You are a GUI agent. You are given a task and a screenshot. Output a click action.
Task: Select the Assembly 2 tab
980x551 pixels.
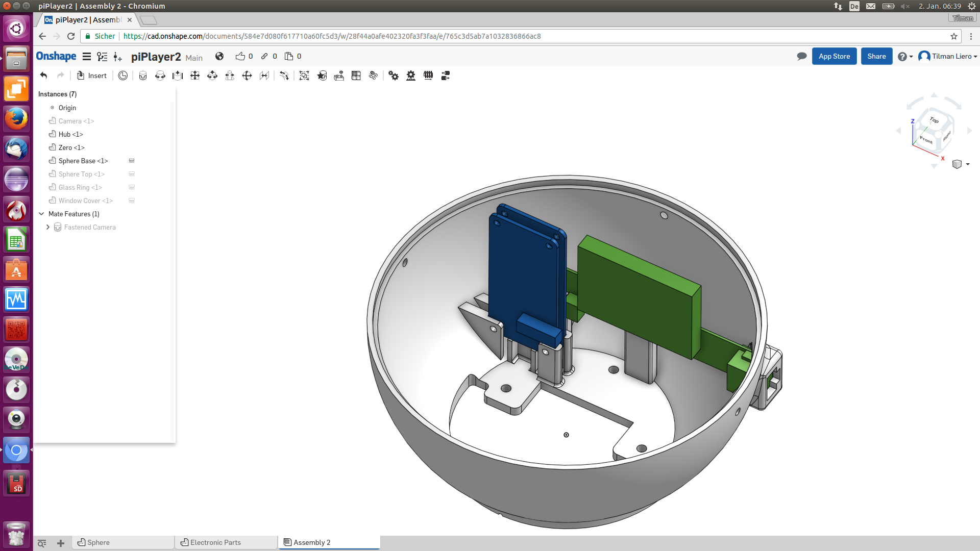point(329,542)
